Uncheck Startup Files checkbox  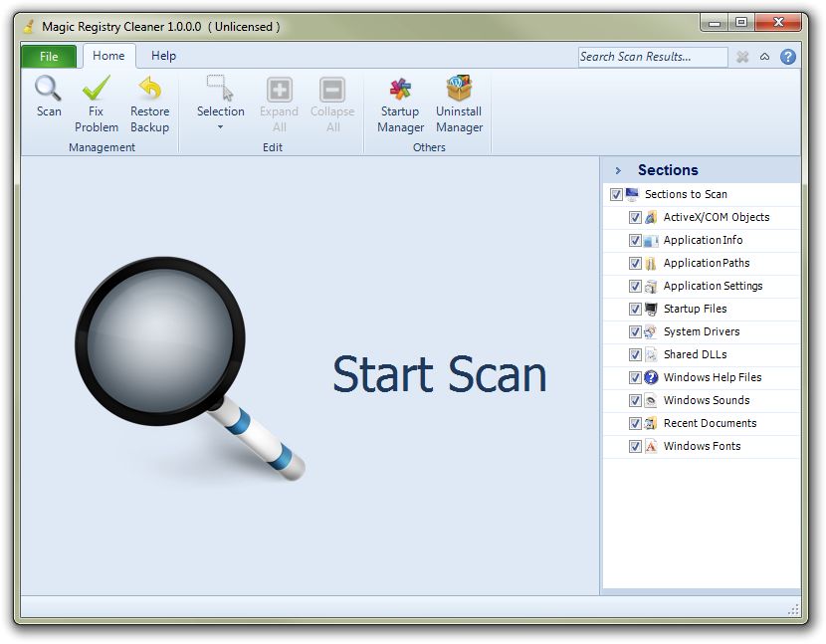pyautogui.click(x=635, y=309)
